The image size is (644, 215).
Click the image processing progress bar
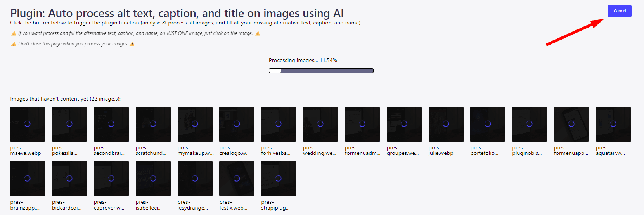click(x=321, y=71)
